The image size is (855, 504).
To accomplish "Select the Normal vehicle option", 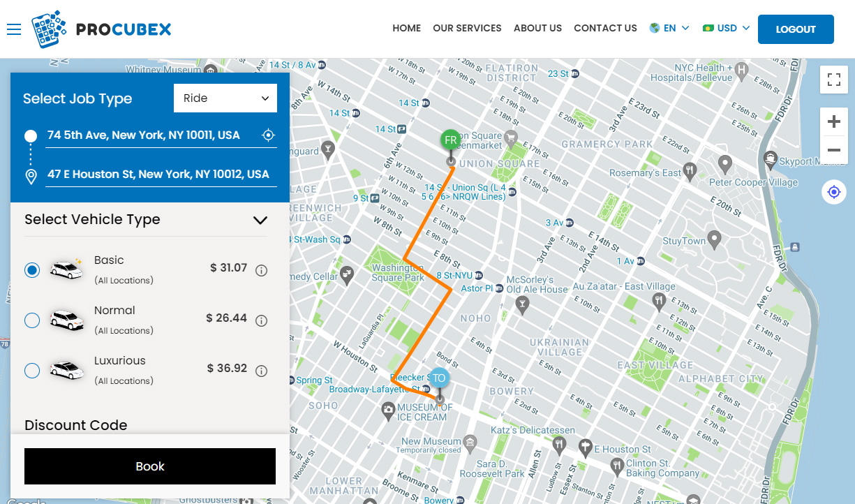I will tap(32, 320).
